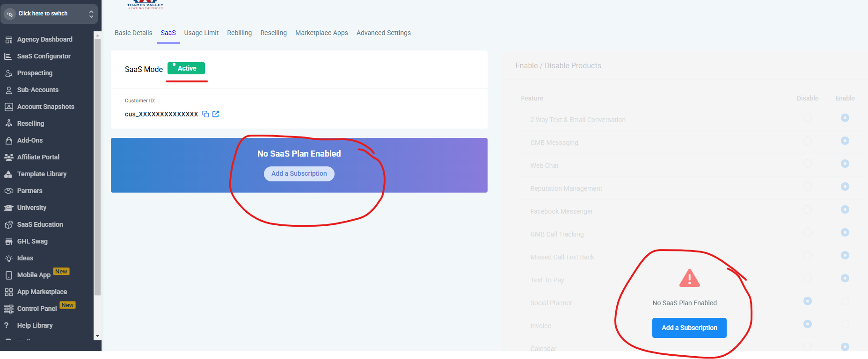Click the Affiliate Portal people icon
The image size is (868, 359).
(8, 158)
